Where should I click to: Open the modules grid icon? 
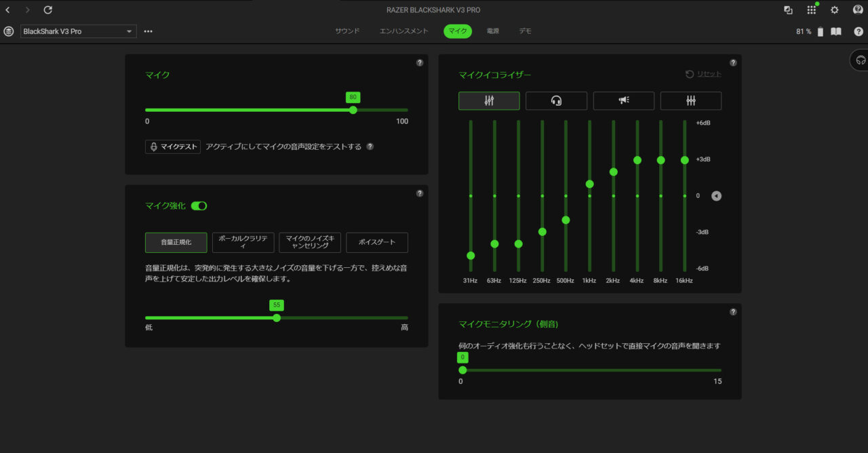(x=811, y=10)
